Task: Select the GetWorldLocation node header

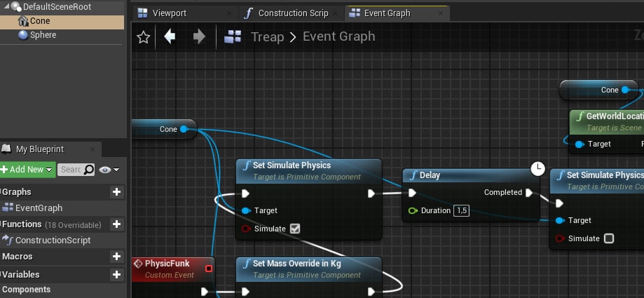Action: [x=607, y=121]
